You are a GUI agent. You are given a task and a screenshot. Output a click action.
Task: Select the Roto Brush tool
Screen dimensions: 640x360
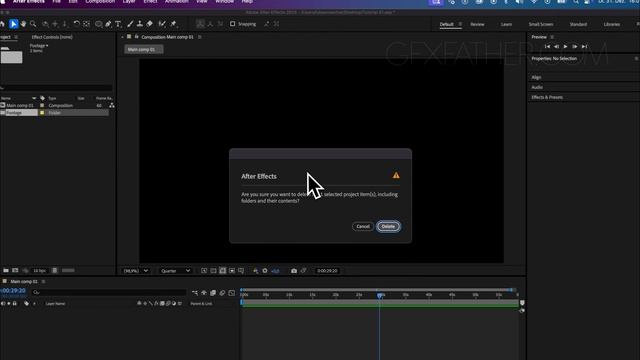pyautogui.click(x=162, y=24)
